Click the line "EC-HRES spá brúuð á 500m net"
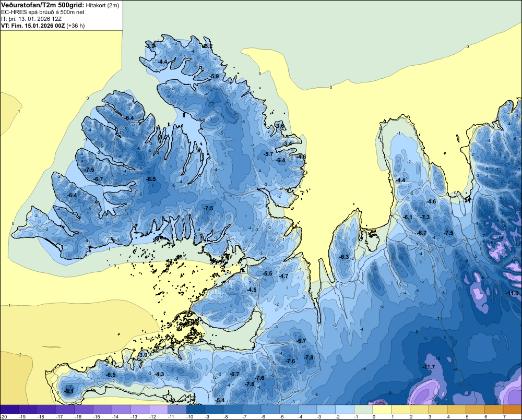 point(43,12)
